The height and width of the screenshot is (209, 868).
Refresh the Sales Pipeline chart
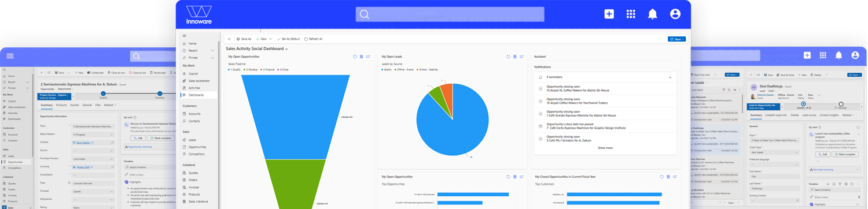click(x=355, y=57)
